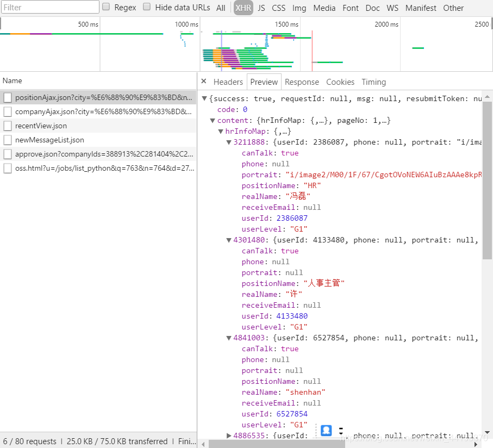Filter requests by JS

[261, 8]
